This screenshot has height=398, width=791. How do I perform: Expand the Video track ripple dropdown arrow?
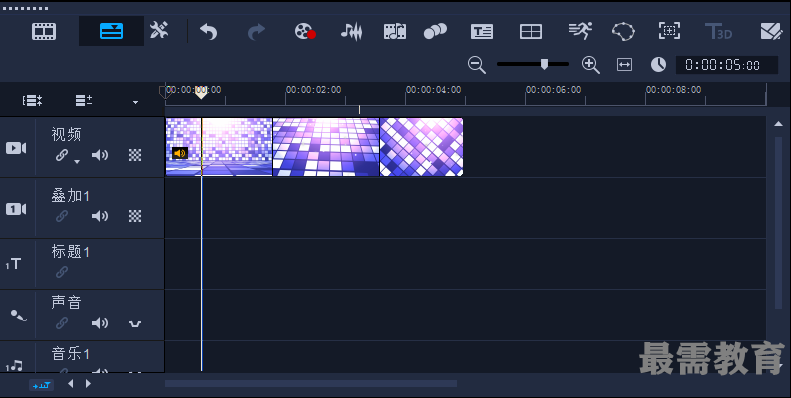pos(77,161)
